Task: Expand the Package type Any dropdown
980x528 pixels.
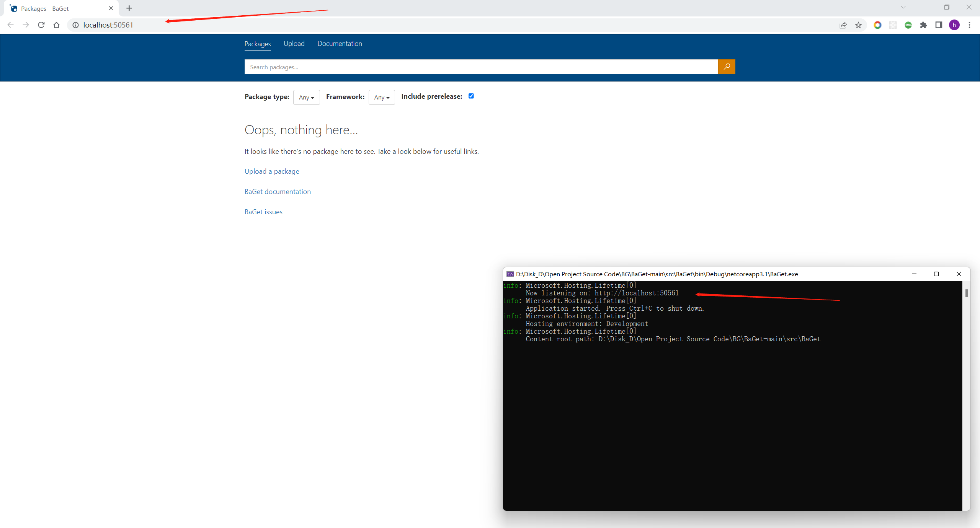Action: (306, 97)
